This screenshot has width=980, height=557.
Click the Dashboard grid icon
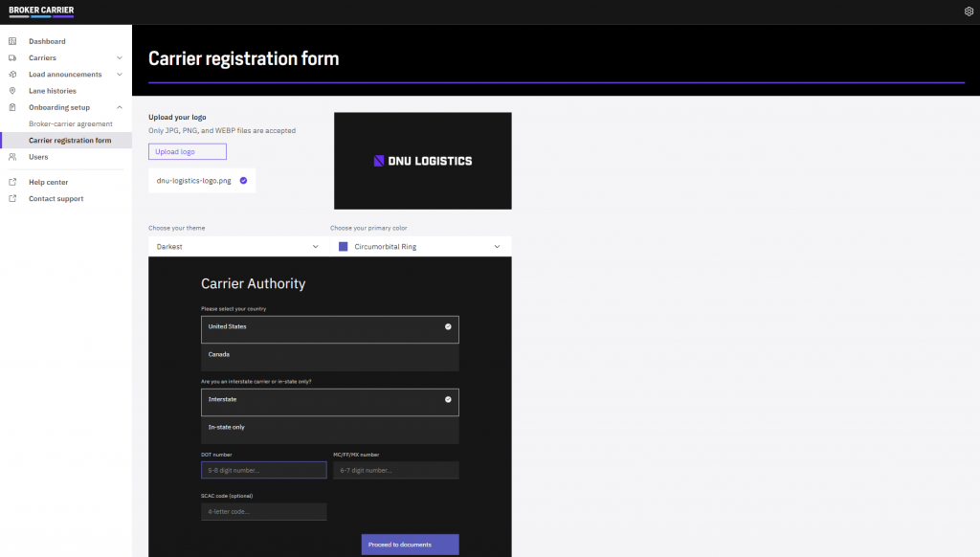coord(12,41)
